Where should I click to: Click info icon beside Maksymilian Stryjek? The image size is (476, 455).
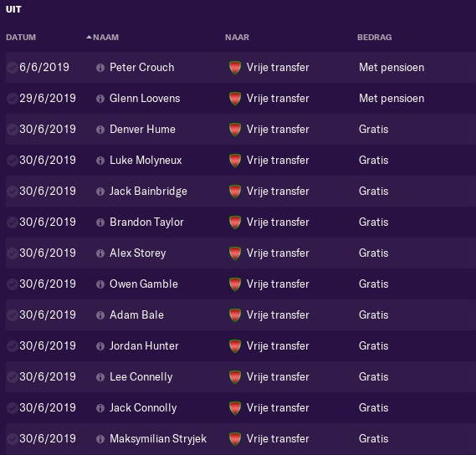click(100, 439)
